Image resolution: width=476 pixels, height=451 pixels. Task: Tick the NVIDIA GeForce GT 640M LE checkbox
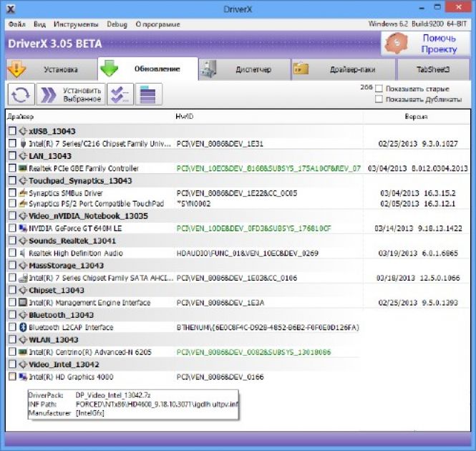click(12, 228)
